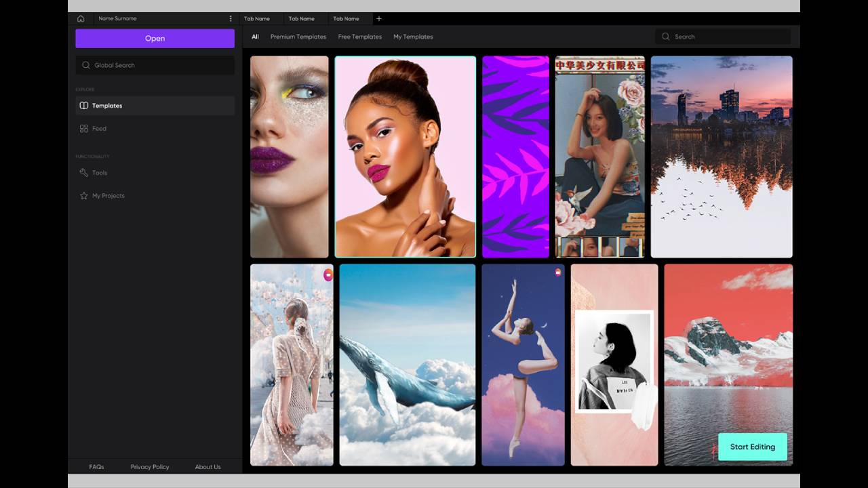
Task: Click the Templates book icon in the sidebar
Action: [x=84, y=106]
